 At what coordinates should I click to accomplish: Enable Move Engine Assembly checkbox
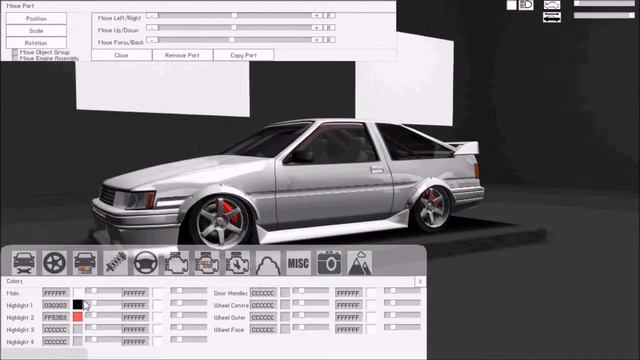(x=15, y=58)
